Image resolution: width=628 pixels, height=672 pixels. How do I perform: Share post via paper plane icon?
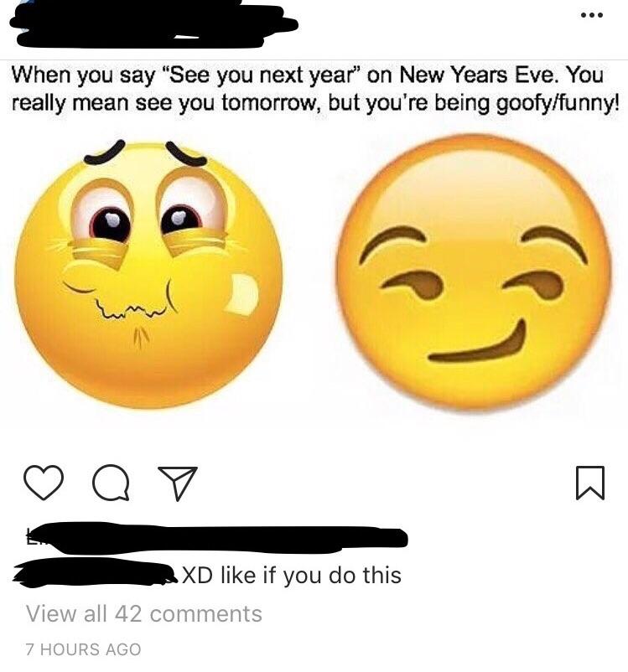pyautogui.click(x=178, y=483)
